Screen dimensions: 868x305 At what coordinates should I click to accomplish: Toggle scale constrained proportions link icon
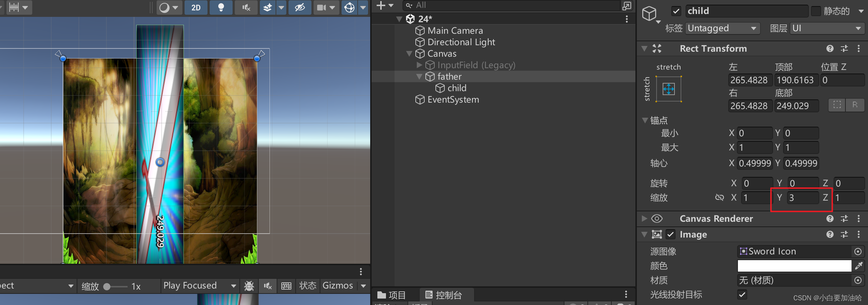click(x=719, y=197)
